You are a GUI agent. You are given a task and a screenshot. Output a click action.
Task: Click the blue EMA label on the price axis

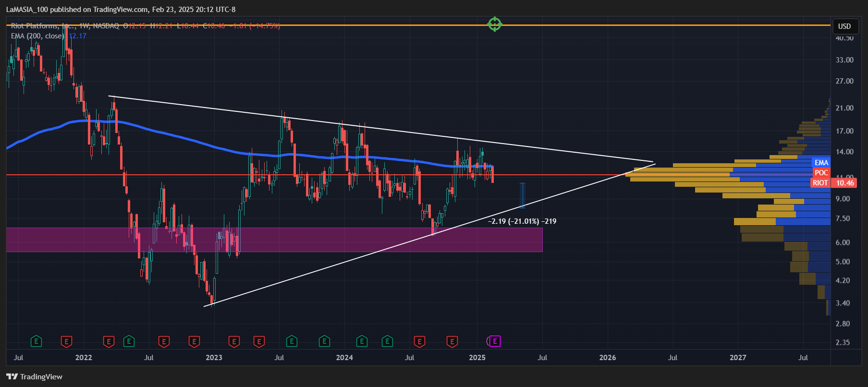coord(821,163)
